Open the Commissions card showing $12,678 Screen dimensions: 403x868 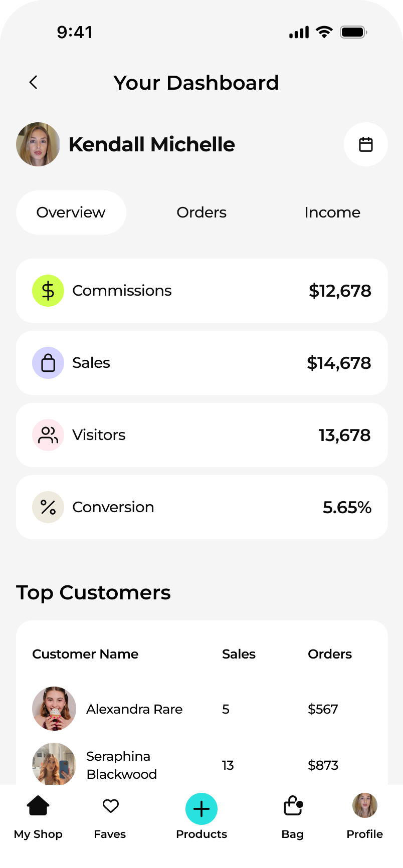(x=202, y=291)
